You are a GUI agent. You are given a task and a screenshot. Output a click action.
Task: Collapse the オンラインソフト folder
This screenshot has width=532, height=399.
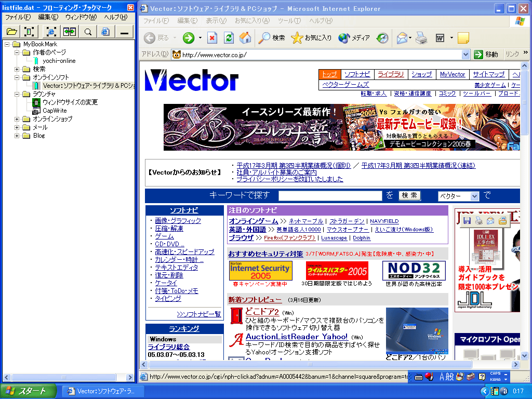[17, 77]
